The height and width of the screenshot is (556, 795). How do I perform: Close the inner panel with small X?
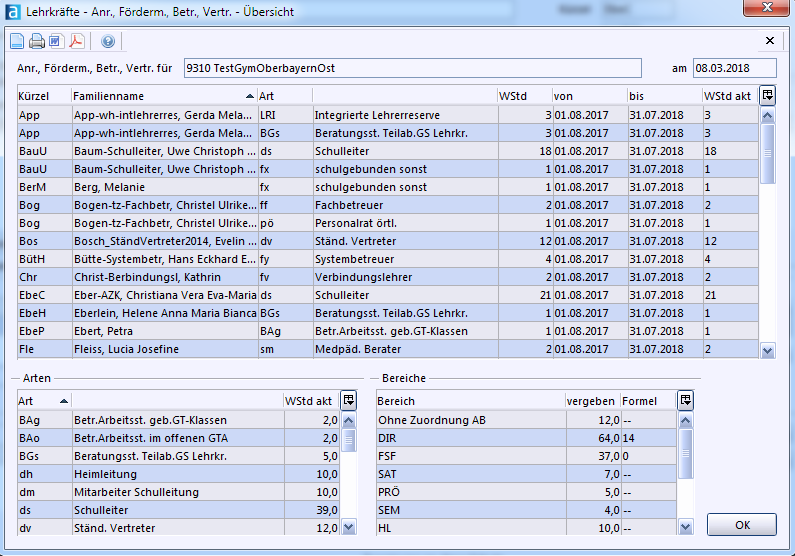(769, 41)
